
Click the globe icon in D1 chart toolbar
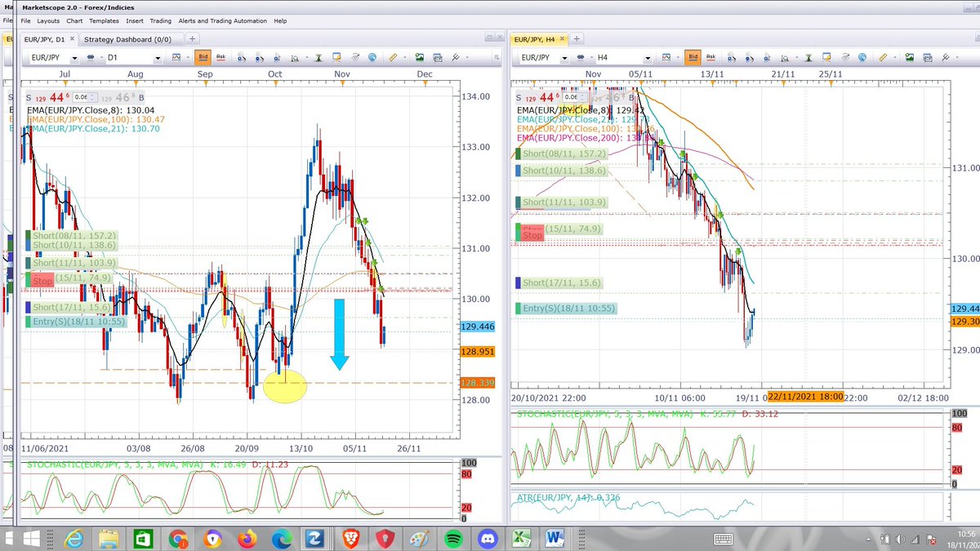[x=372, y=57]
